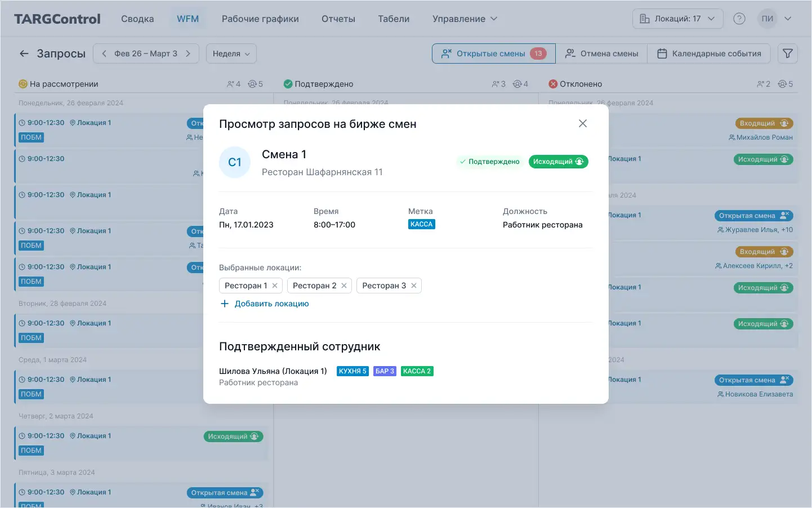Click the red Отклонено column icon

[553, 84]
